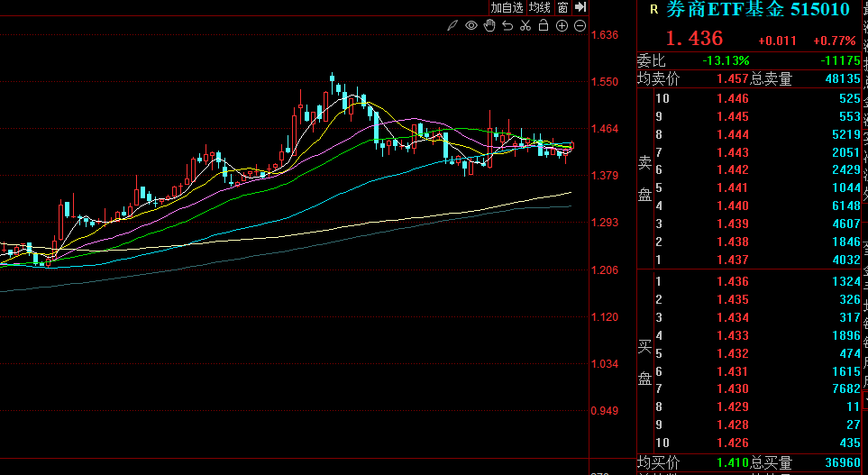Select the hand pan tool
Screen dimensions: 868x475
(489, 25)
